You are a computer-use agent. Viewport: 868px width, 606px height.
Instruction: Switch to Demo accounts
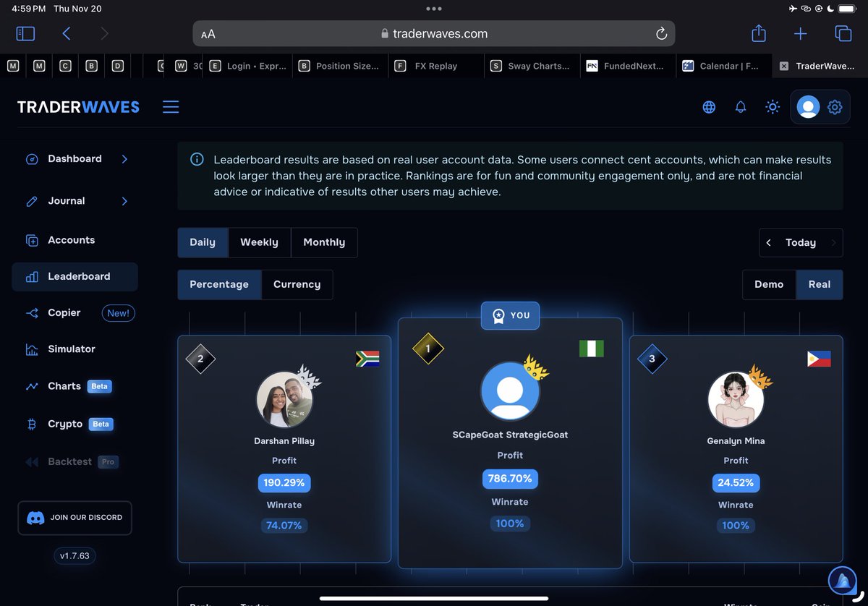(769, 284)
